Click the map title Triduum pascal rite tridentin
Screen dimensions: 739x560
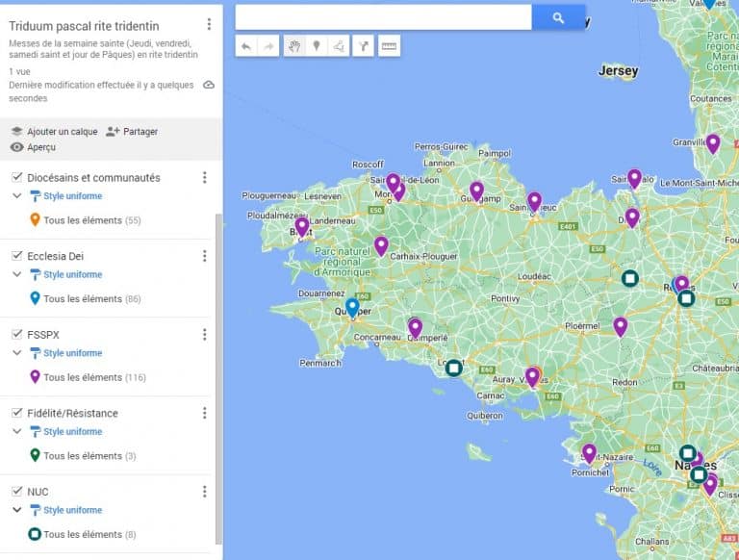click(x=84, y=26)
